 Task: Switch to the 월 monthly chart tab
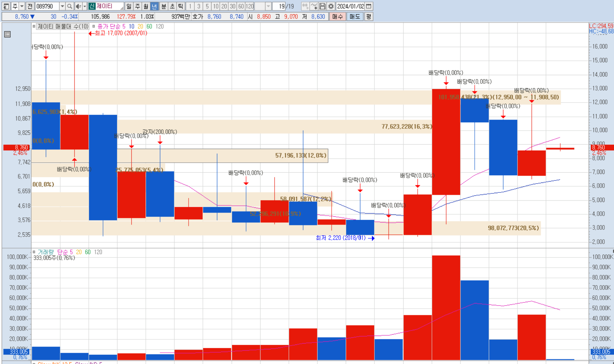click(146, 6)
